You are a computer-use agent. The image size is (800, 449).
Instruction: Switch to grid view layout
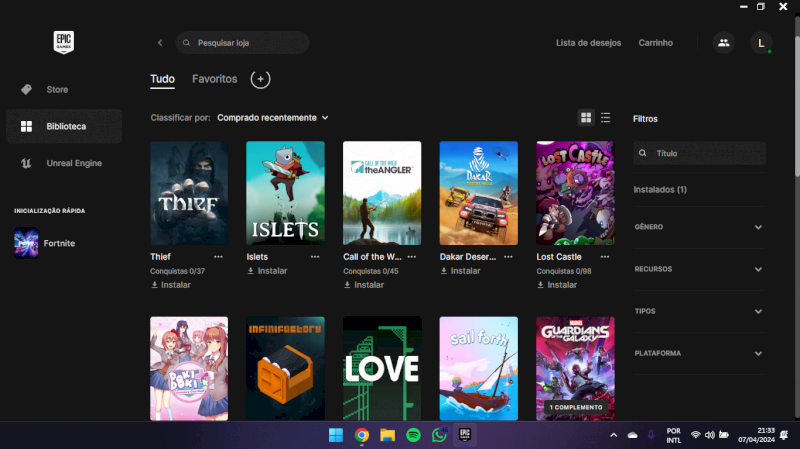[x=586, y=118]
